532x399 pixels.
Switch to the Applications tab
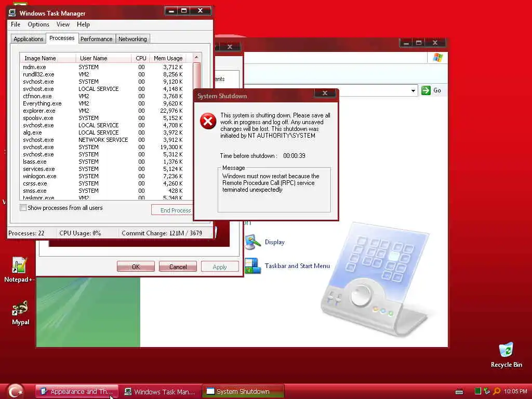pos(28,39)
